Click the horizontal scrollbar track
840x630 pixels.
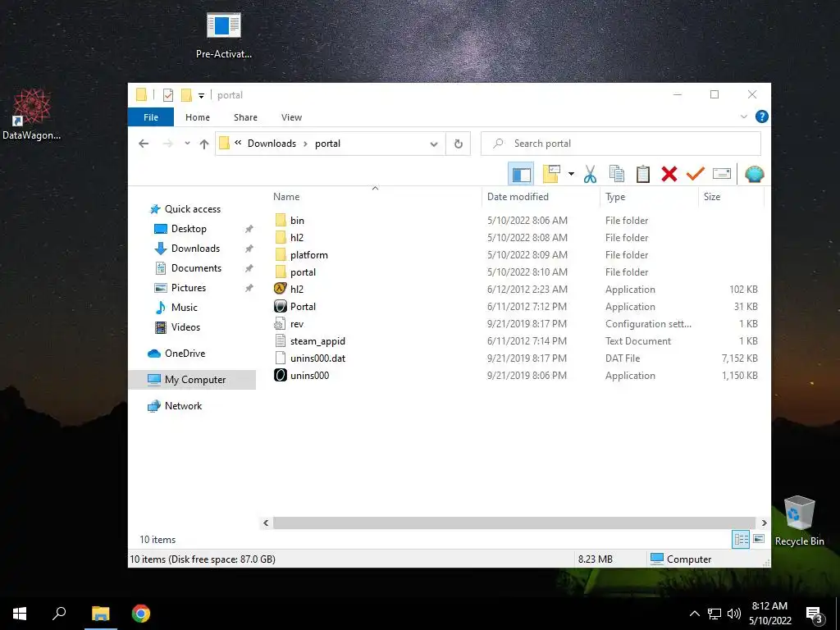(514, 523)
